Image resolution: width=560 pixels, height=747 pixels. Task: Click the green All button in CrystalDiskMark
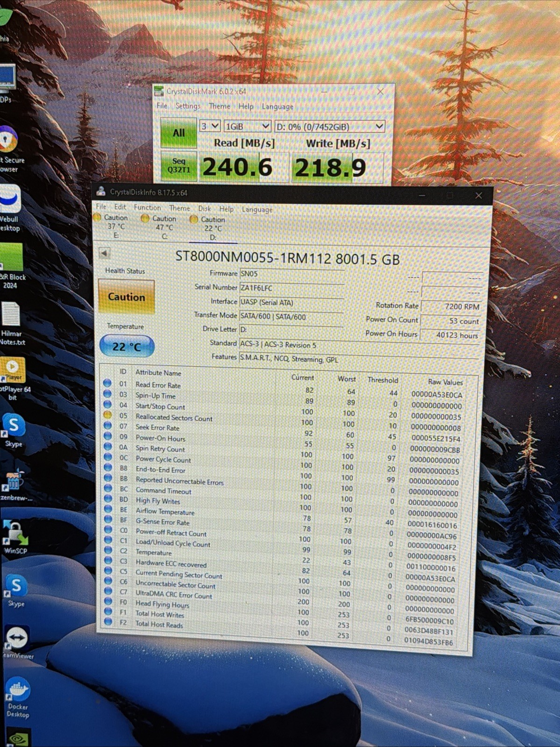click(178, 133)
